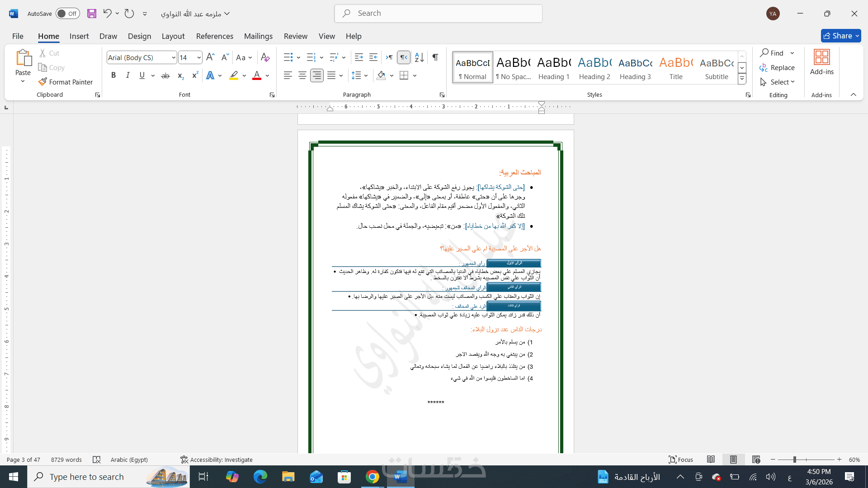This screenshot has height=488, width=868.
Task: Open Shading paint bucket tool
Action: coord(381,75)
